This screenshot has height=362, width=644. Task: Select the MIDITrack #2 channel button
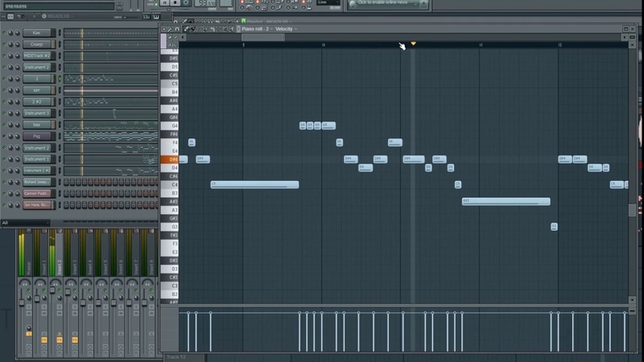point(37,56)
